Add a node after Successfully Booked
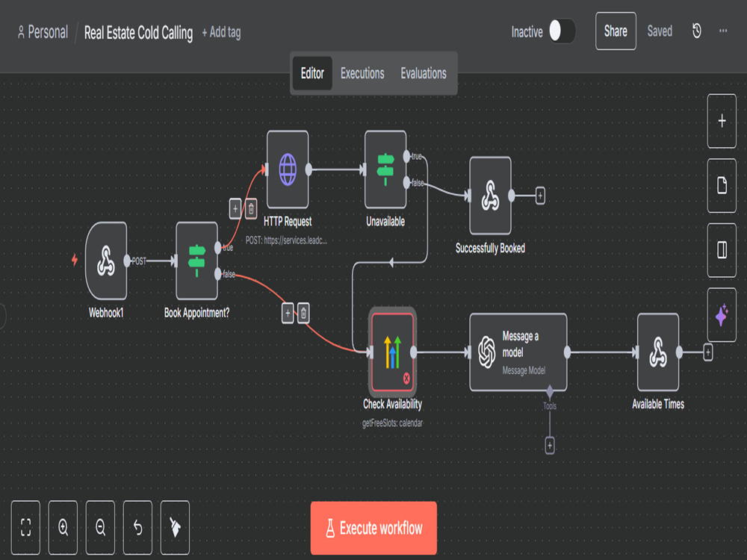This screenshot has width=747, height=560. (540, 196)
